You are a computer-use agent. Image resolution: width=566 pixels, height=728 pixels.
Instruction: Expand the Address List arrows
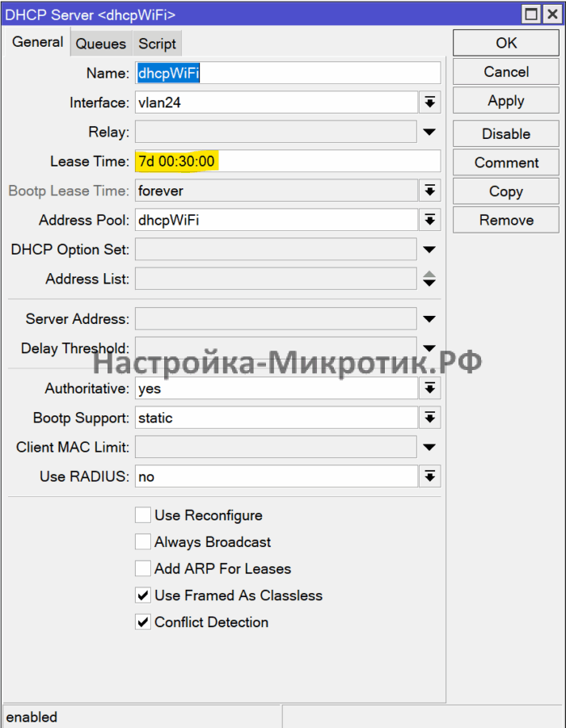click(x=430, y=279)
